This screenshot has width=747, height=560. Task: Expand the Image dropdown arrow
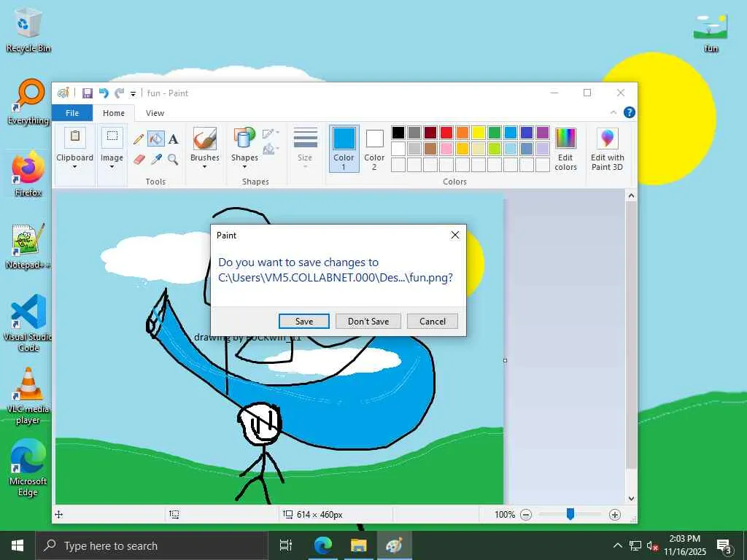[112, 167]
